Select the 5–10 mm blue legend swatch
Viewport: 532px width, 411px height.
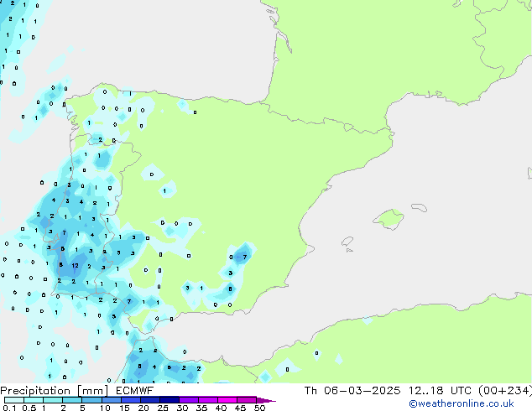click(x=91, y=400)
